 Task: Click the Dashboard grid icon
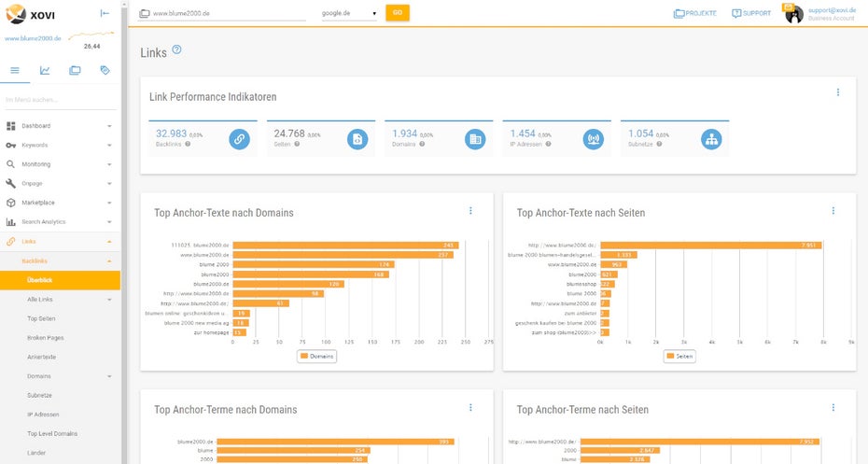(10, 126)
